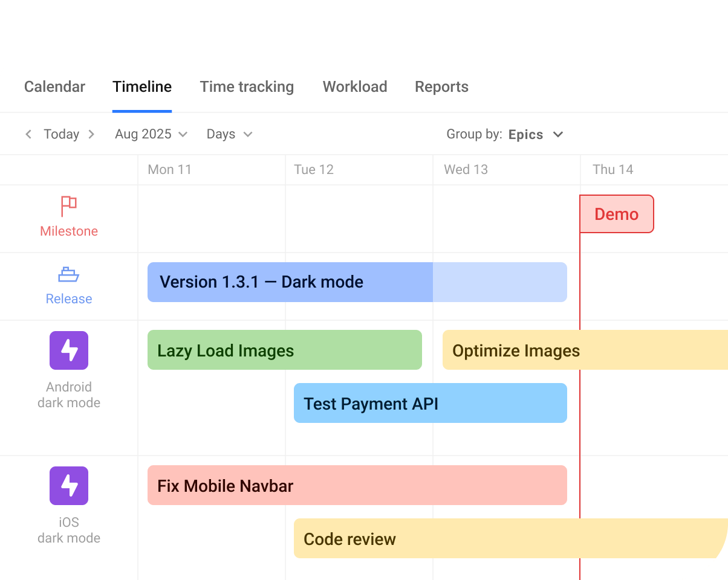Image resolution: width=728 pixels, height=580 pixels.
Task: Click the Group by Epics chevron icon
Action: (x=557, y=134)
